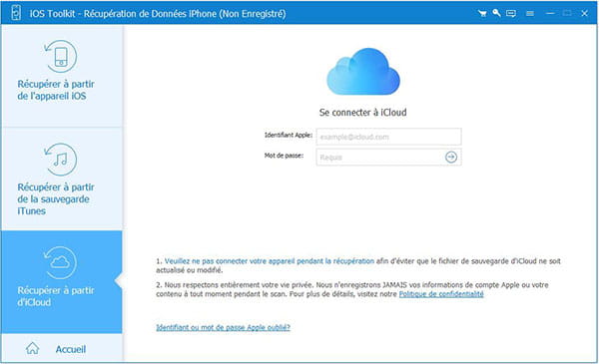Click the iOS device recovery phone icon

61,56
